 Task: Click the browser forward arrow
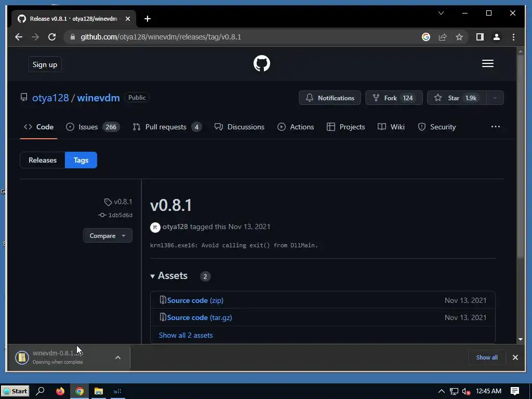click(x=35, y=37)
